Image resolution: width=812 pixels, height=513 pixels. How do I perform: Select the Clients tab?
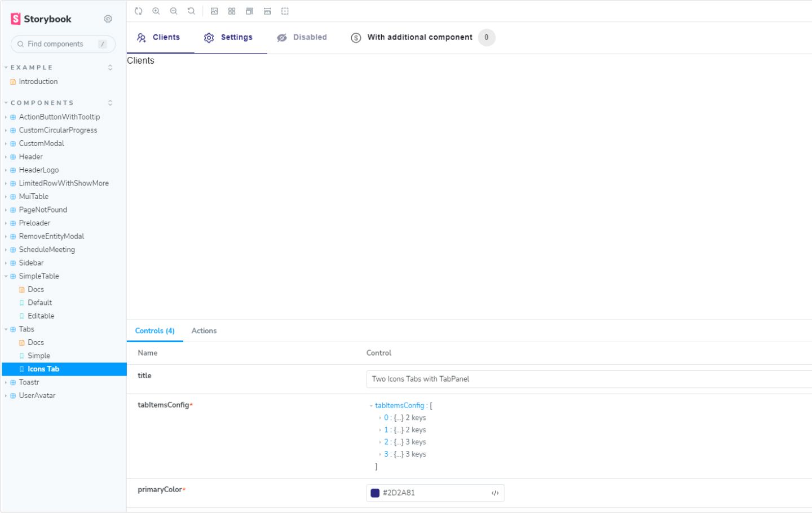tap(160, 38)
